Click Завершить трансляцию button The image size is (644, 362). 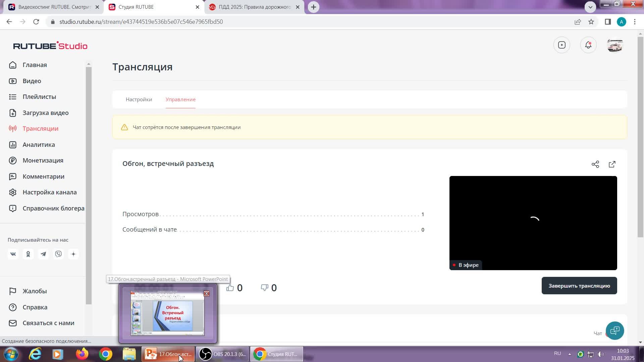(579, 286)
